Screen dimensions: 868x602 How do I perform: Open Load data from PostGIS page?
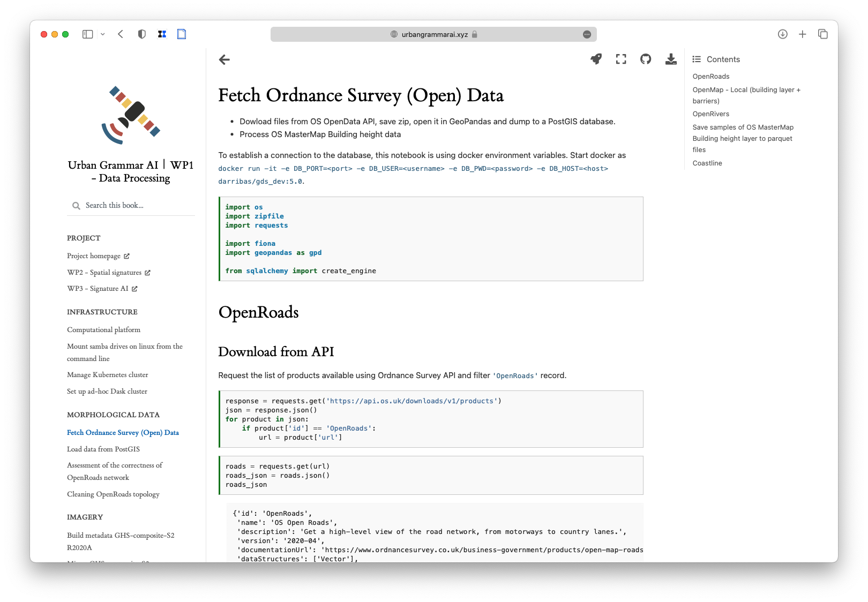[103, 449]
